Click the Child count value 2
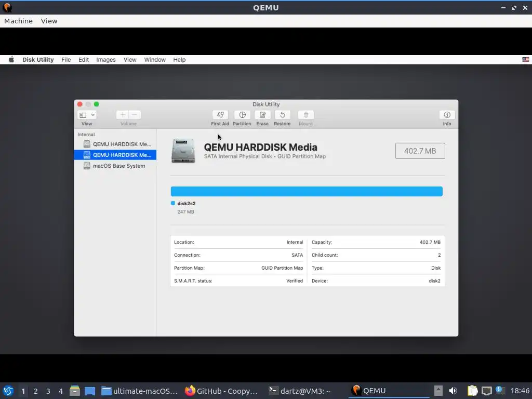Viewport: 532px width, 399px height. click(439, 255)
